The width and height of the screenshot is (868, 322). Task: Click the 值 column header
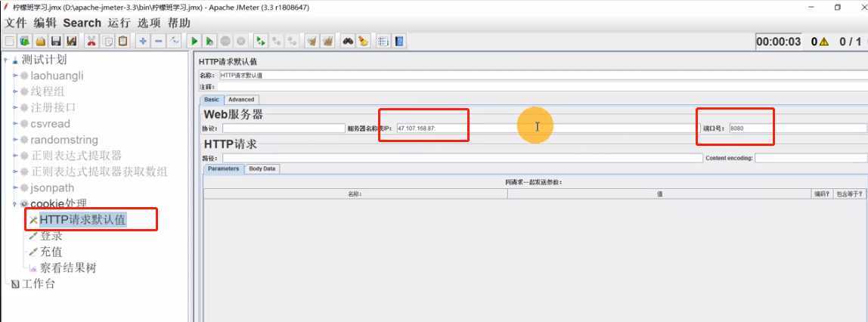point(659,194)
